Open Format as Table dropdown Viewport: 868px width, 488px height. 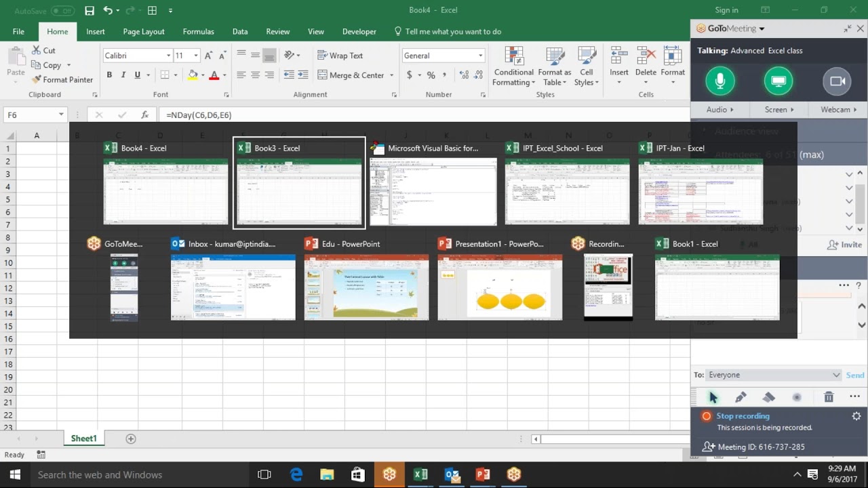(555, 66)
